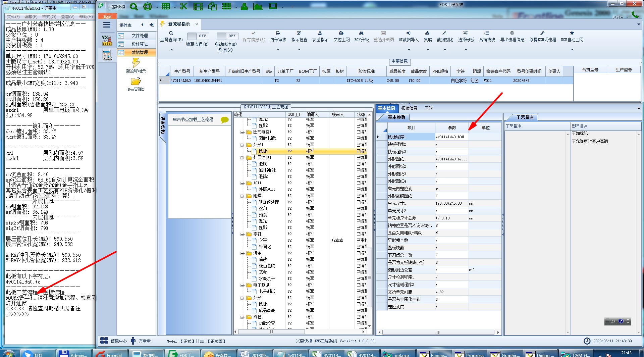Select 文件处理 in component library
Screen dimensions: 644x357
click(x=137, y=36)
